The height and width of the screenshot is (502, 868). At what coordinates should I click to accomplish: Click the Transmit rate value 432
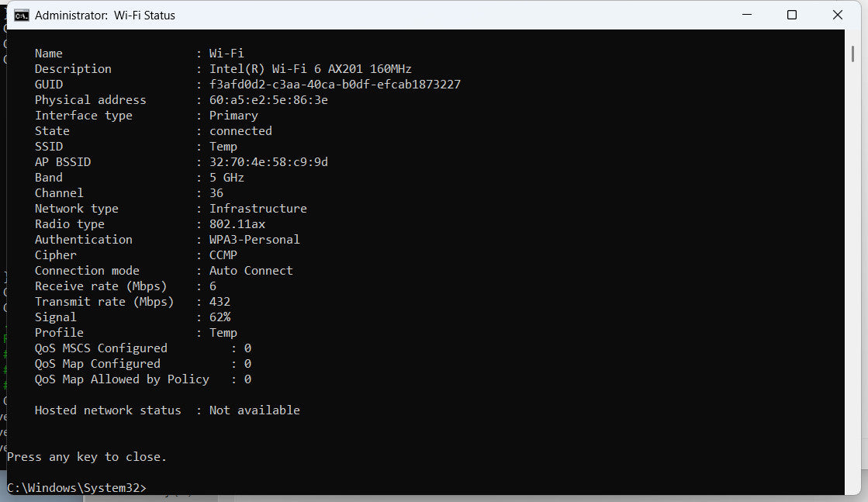(220, 302)
